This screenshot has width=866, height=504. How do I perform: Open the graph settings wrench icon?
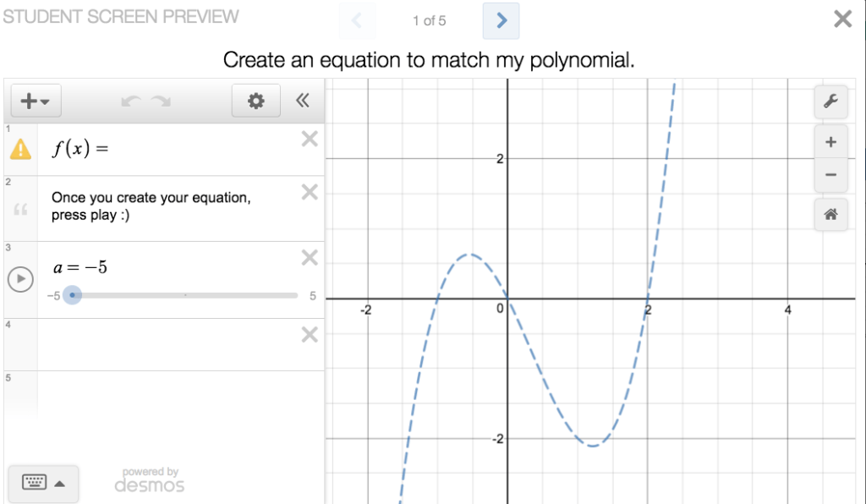pos(830,101)
